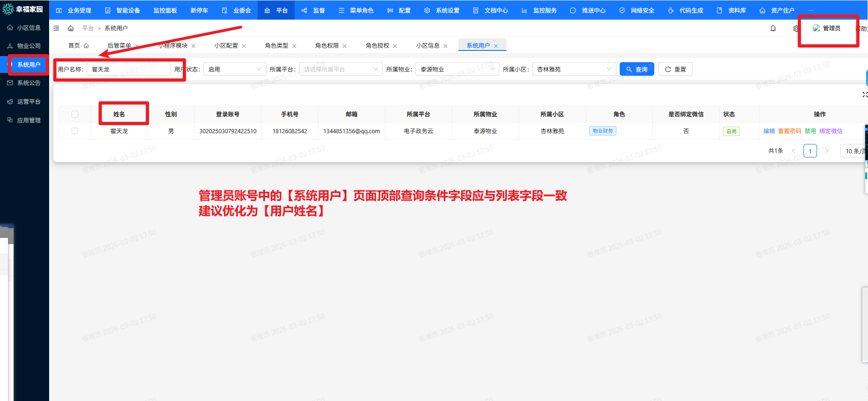Select the header checkbox to select all rows
The width and height of the screenshot is (868, 401).
pos(75,115)
